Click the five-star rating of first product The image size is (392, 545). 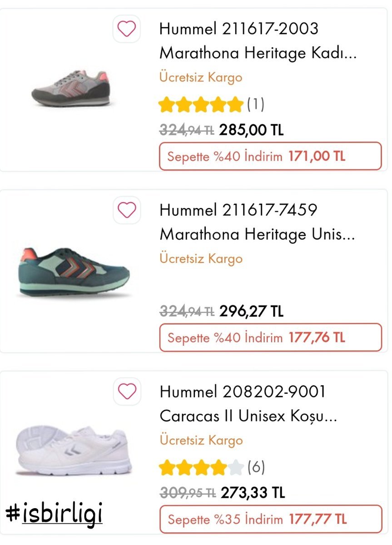tap(201, 105)
